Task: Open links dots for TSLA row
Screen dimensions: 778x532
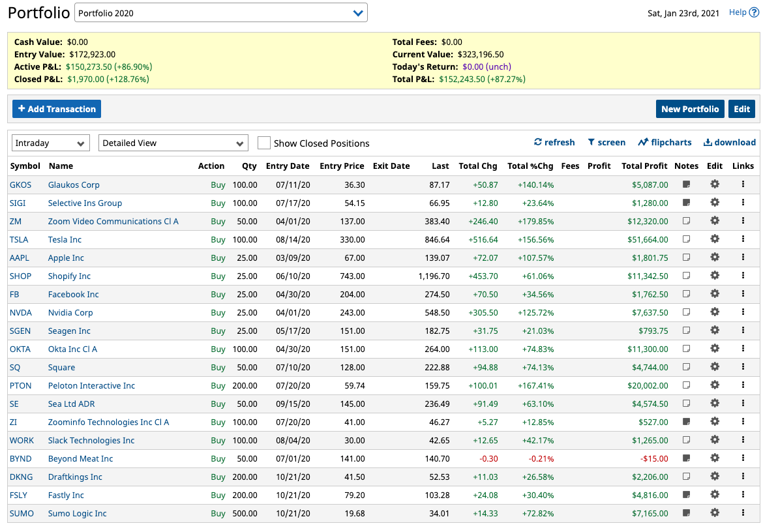Action: [743, 239]
